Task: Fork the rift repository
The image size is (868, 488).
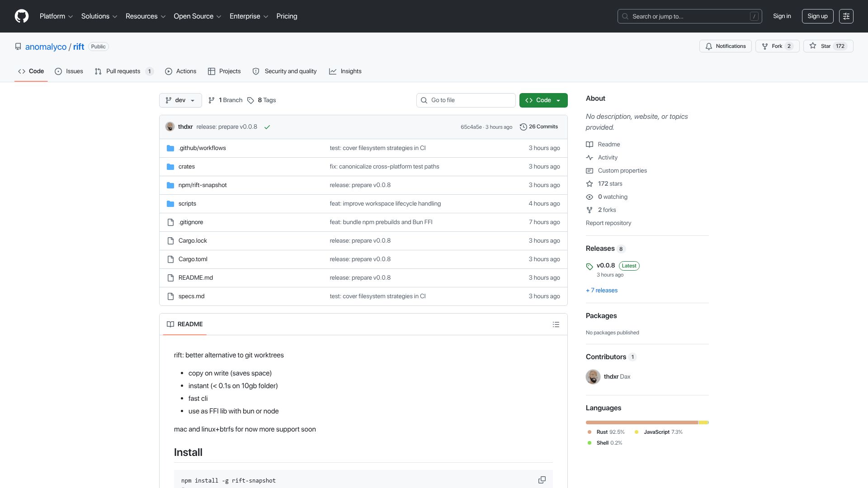Action: pyautogui.click(x=777, y=46)
